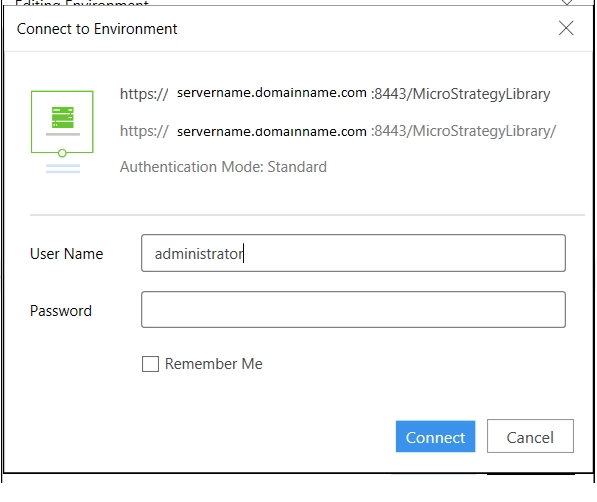Close the Connect to Environment dialog

pos(566,28)
